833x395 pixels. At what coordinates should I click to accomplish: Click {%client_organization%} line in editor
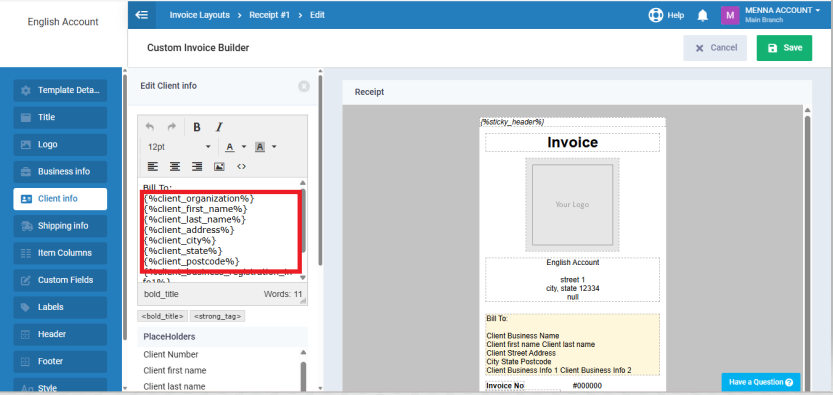pyautogui.click(x=199, y=198)
